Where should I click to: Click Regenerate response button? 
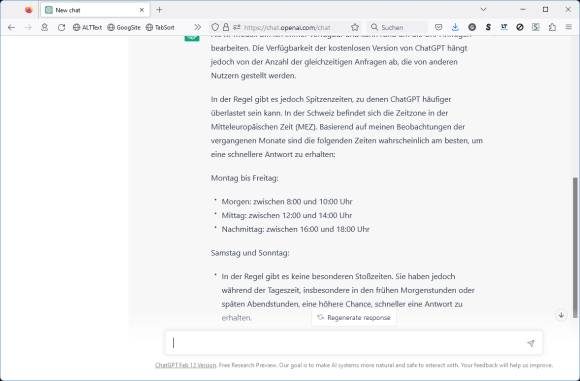354,318
